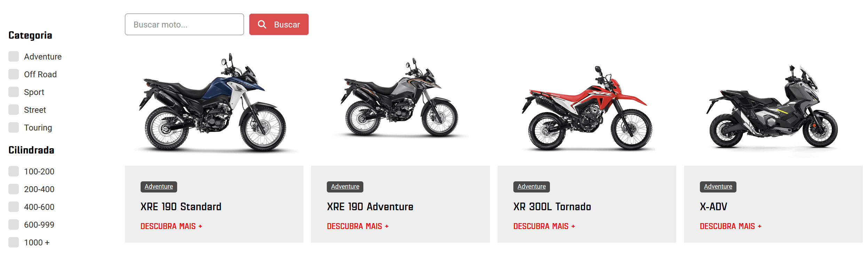
Task: Open the red XR 300L Tornado photo
Action: coord(587,108)
